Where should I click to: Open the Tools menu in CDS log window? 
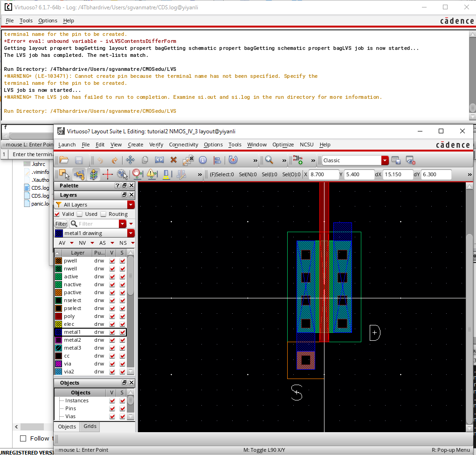[x=26, y=21]
